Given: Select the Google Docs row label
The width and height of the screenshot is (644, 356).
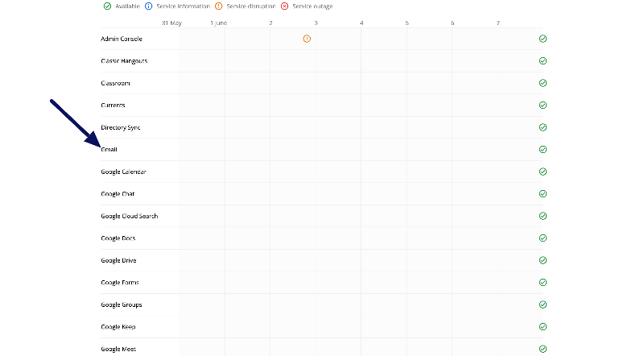Looking at the screenshot, I should pyautogui.click(x=118, y=238).
